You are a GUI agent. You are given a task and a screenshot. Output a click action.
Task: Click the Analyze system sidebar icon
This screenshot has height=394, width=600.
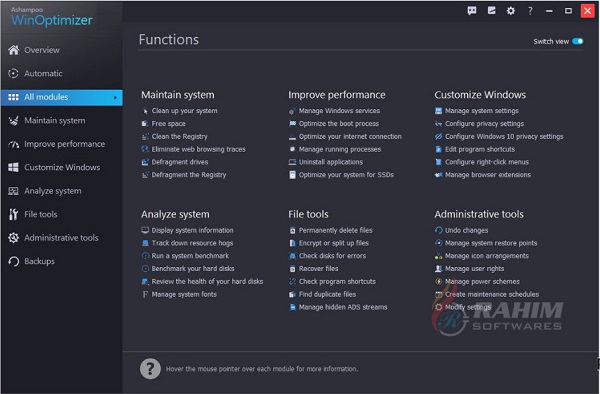pyautogui.click(x=13, y=191)
